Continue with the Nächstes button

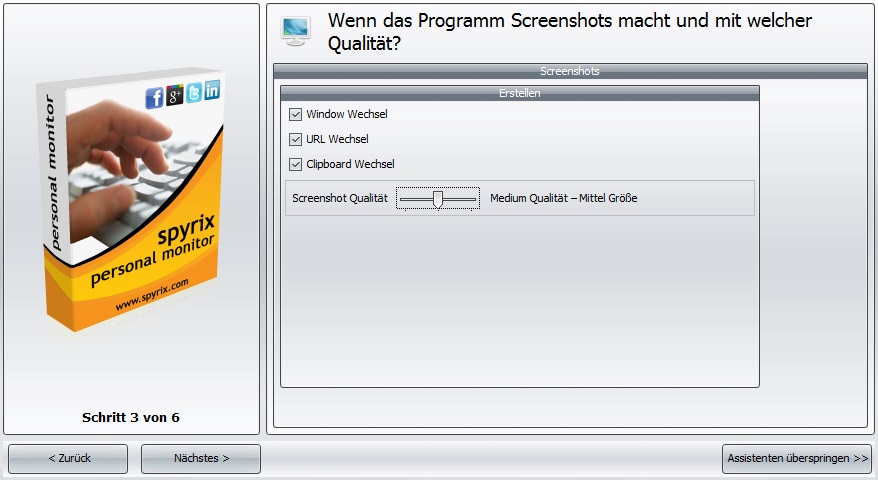(x=201, y=459)
